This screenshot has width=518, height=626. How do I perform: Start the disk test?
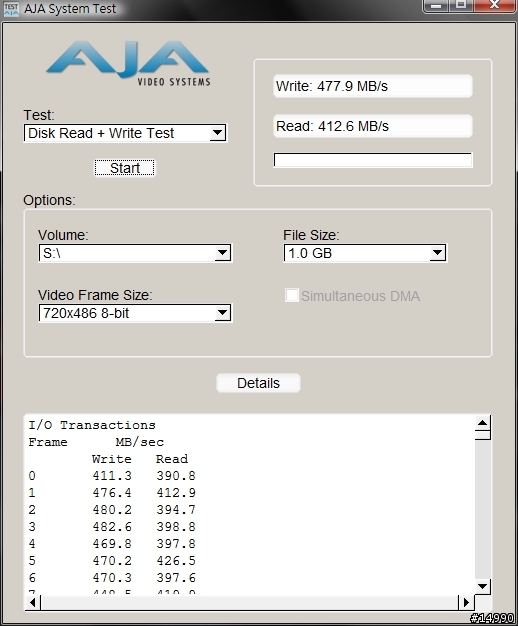125,168
